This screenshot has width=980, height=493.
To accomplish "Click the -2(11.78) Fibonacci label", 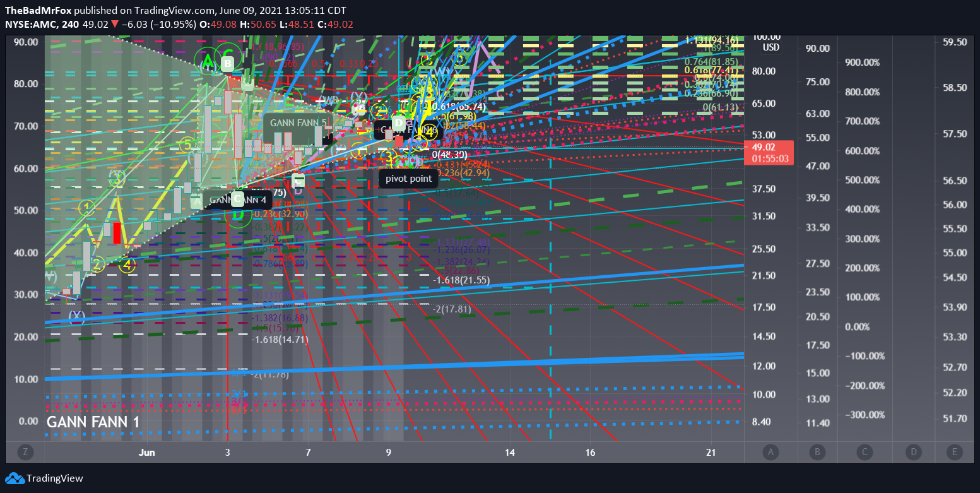I will coord(269,375).
